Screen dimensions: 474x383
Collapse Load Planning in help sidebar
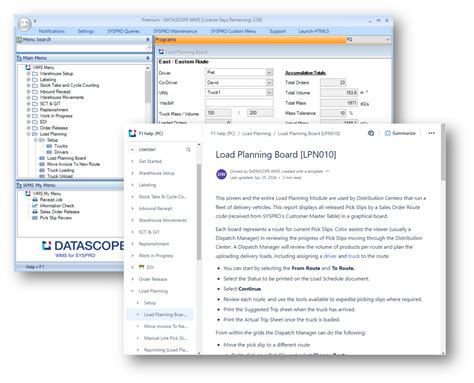[x=133, y=291]
